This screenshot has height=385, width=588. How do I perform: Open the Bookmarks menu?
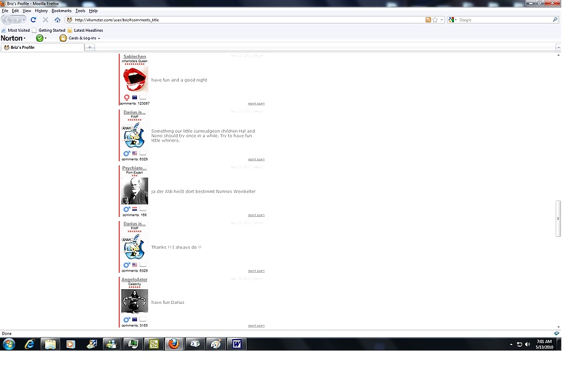[61, 11]
